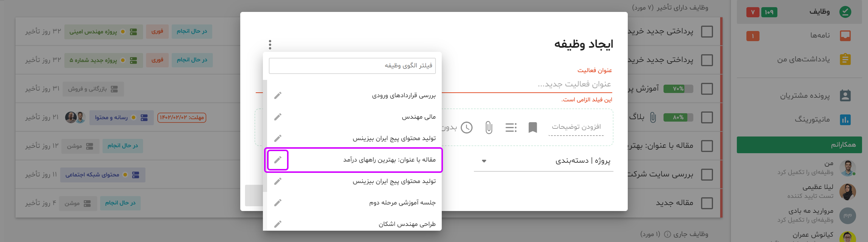Open نامه‌ها in the sidebar
The width and height of the screenshot is (868, 242).
coord(799,35)
